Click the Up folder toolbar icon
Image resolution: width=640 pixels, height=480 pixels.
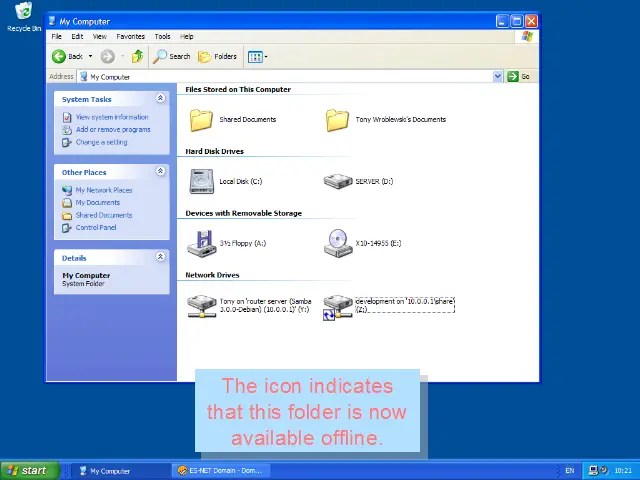[137, 57]
